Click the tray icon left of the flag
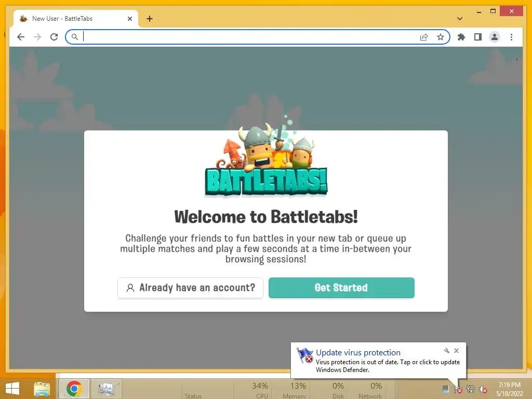The height and width of the screenshot is (399, 532). coord(445,389)
